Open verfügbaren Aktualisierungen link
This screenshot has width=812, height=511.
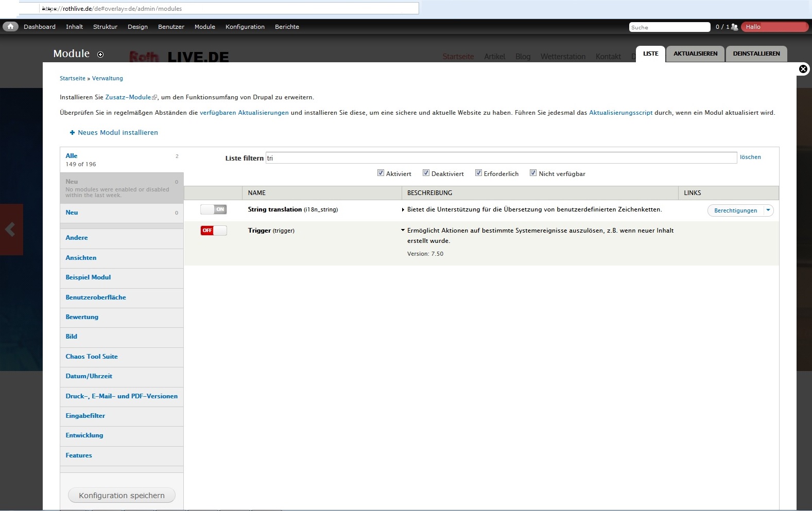coord(244,113)
